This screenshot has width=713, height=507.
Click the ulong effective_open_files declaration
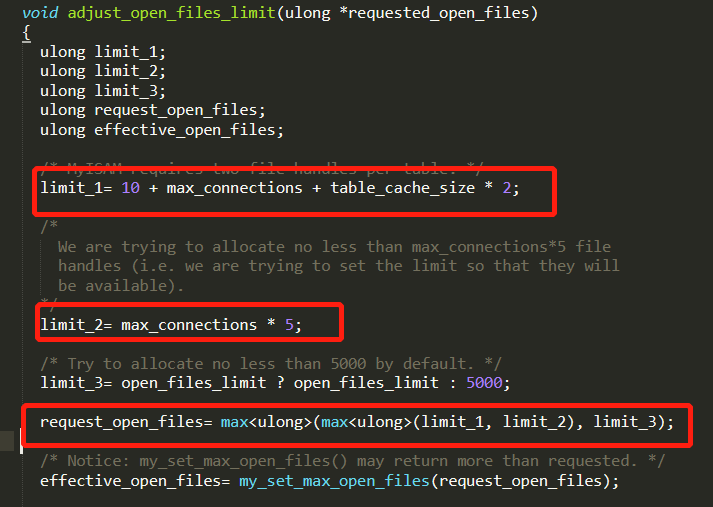tap(162, 130)
